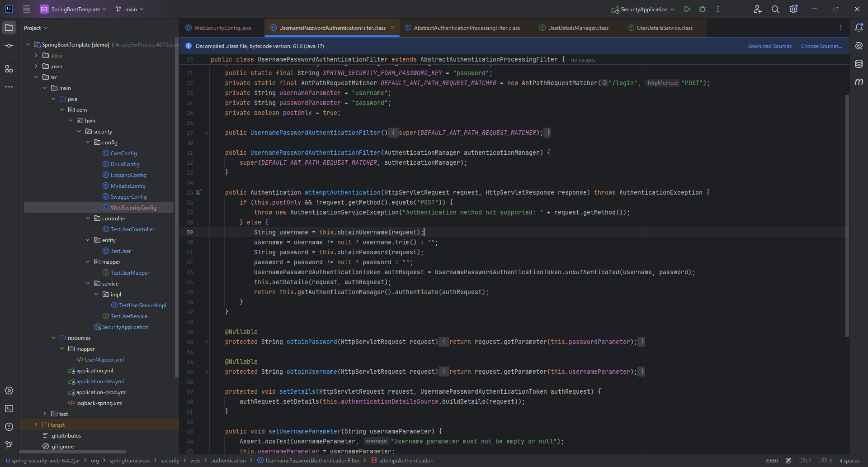Unfold the obtainPassword method body
Screen dimensions: 868x467
(207, 342)
